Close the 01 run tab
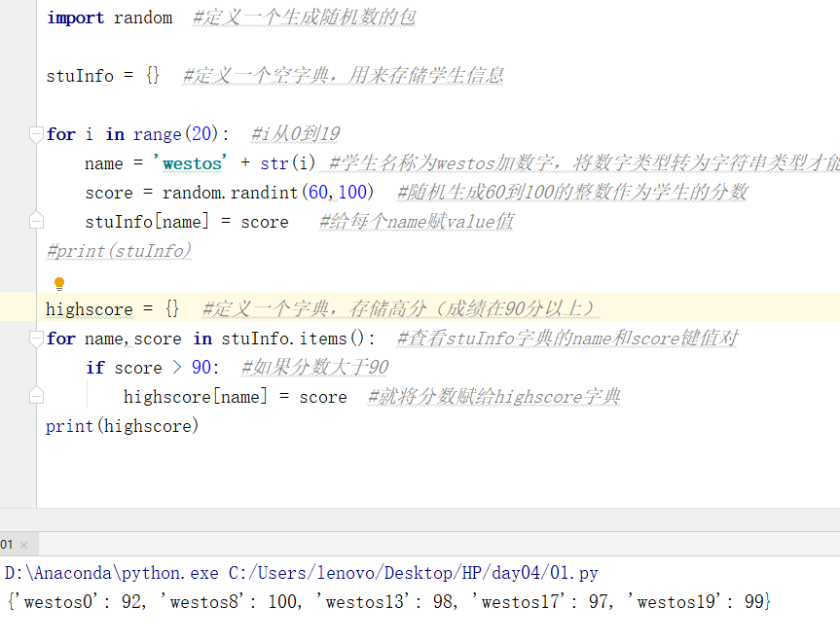The image size is (840, 643). [x=23, y=545]
